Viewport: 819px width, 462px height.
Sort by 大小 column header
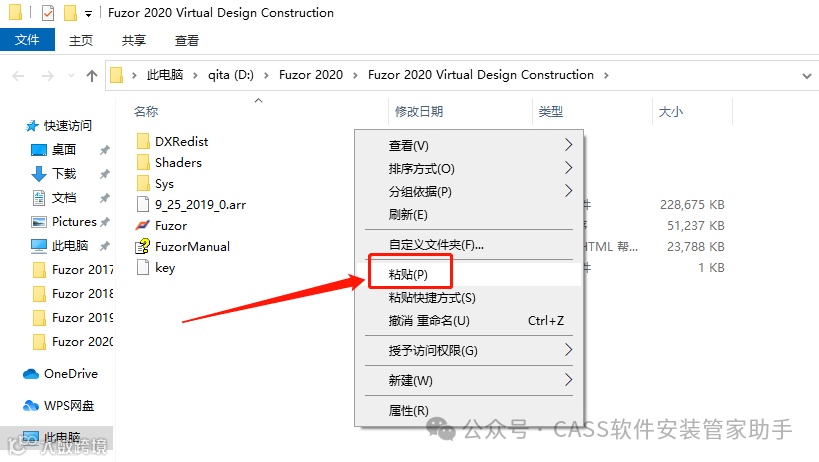tap(671, 111)
